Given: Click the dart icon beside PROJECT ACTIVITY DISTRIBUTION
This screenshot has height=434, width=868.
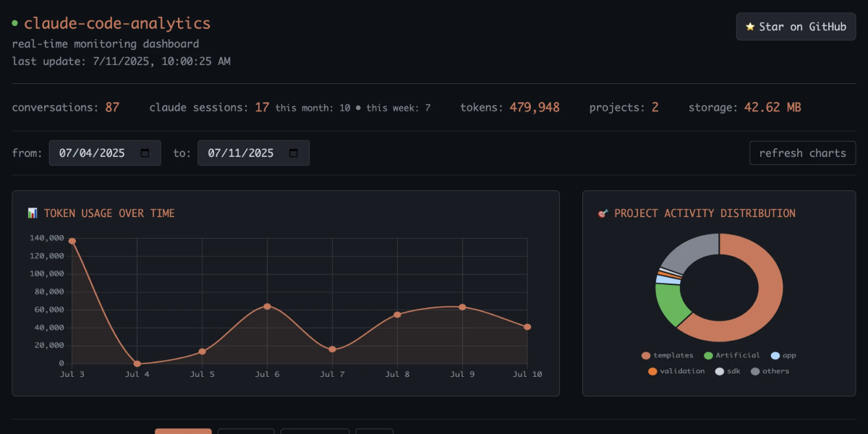Looking at the screenshot, I should point(603,213).
